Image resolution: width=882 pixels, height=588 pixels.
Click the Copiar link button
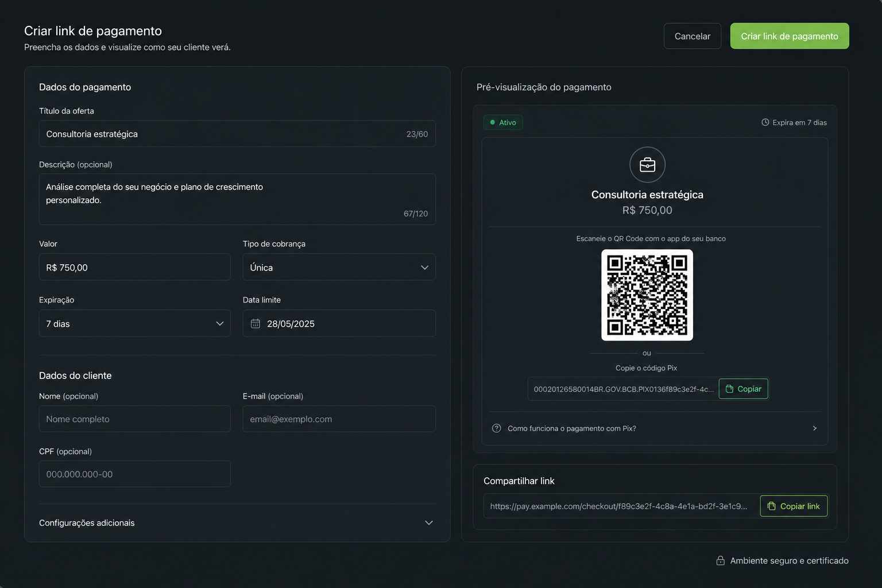point(794,506)
